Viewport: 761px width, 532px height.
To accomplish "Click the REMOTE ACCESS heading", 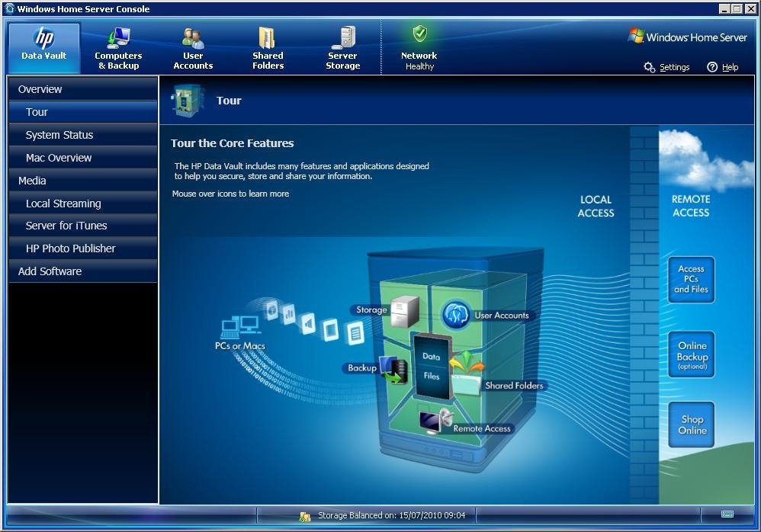I will click(691, 206).
